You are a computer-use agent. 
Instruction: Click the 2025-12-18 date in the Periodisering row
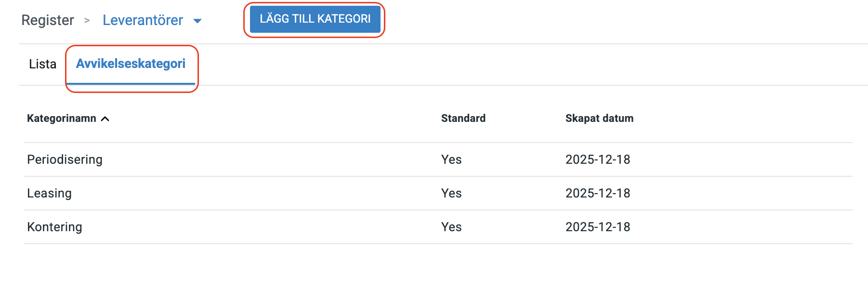[598, 159]
